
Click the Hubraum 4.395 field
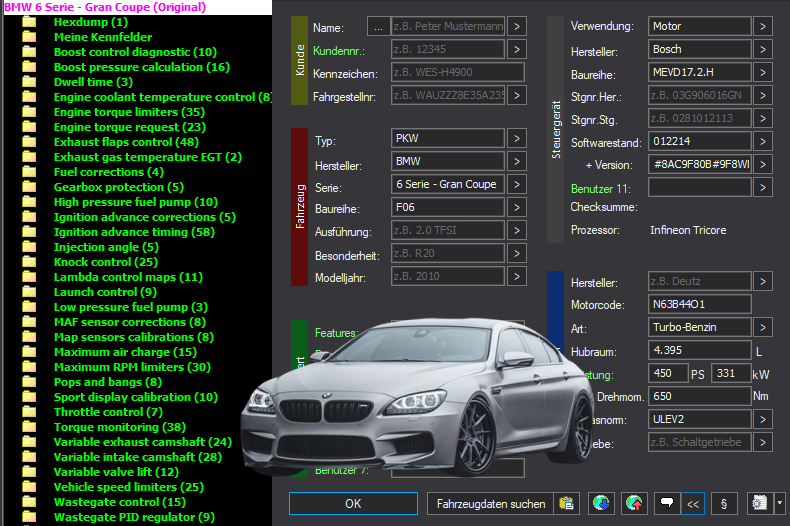click(x=699, y=350)
